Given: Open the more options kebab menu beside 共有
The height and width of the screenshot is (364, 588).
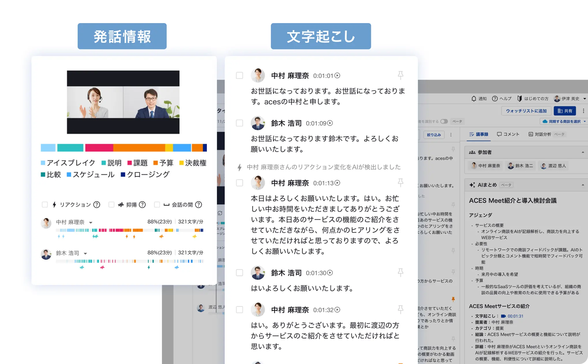Looking at the screenshot, I should (583, 111).
